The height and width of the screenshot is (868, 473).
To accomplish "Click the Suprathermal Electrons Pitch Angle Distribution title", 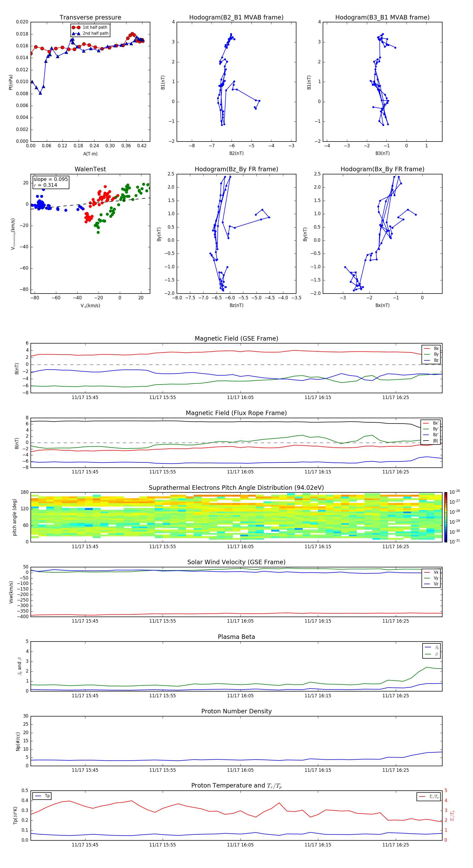I will [236, 488].
